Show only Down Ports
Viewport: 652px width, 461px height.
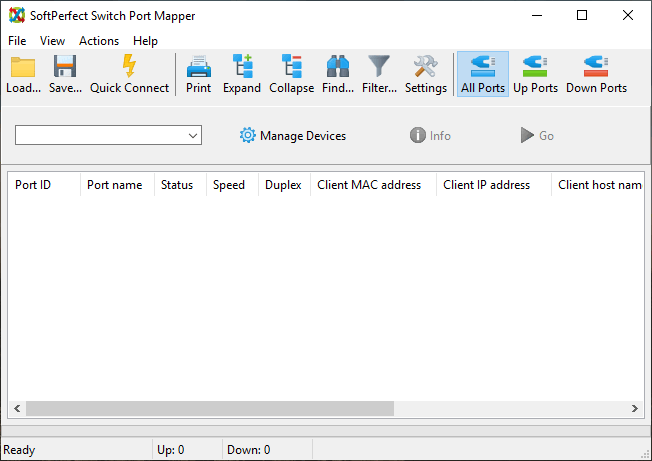[x=596, y=74]
